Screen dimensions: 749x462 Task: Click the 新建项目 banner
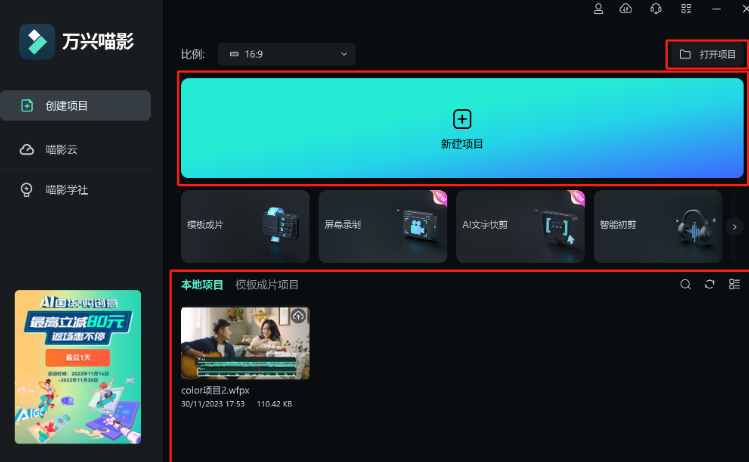point(462,128)
